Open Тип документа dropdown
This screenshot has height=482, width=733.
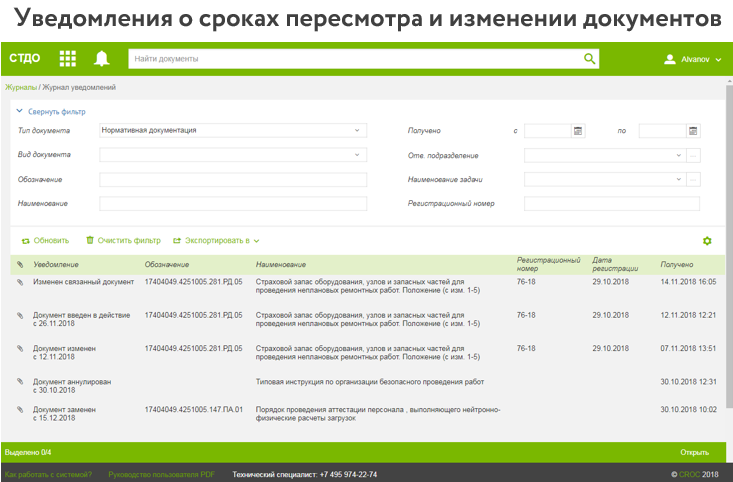pos(233,130)
